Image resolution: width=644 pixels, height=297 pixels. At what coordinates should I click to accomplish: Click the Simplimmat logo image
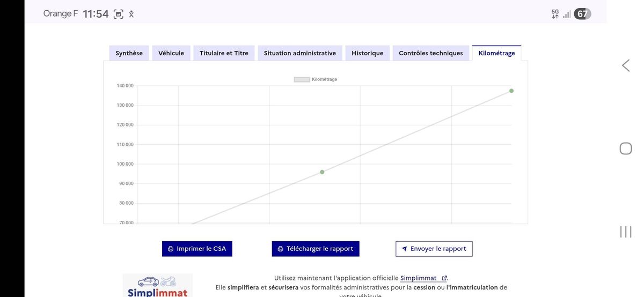tap(157, 285)
